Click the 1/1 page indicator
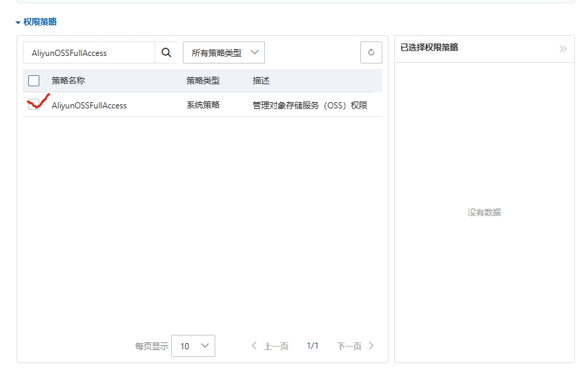 (313, 346)
